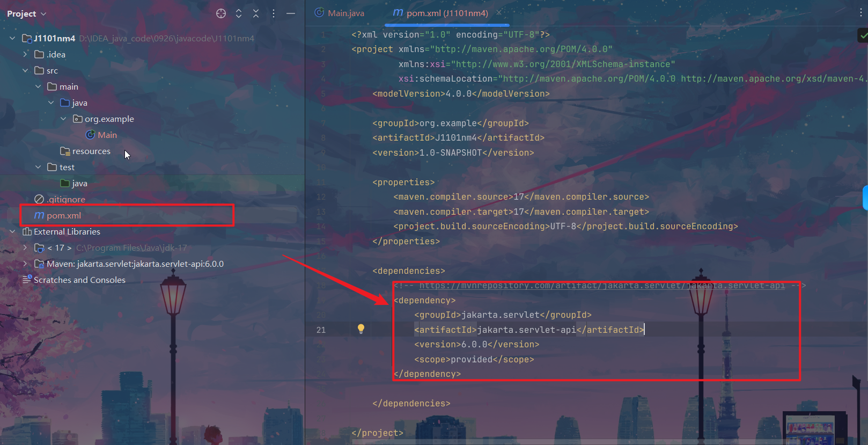Click the maven.compiler.source line
Image resolution: width=868 pixels, height=445 pixels.
coord(521,196)
